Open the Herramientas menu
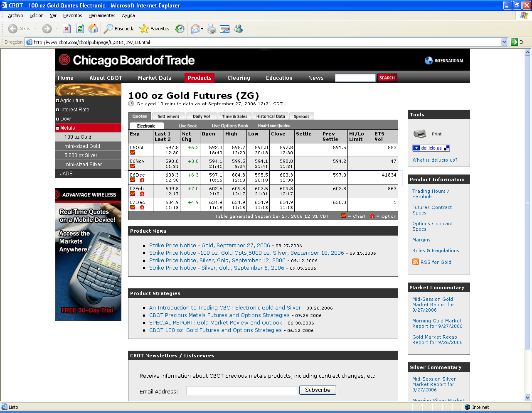Viewport: 532px width, 413px height. click(x=102, y=15)
